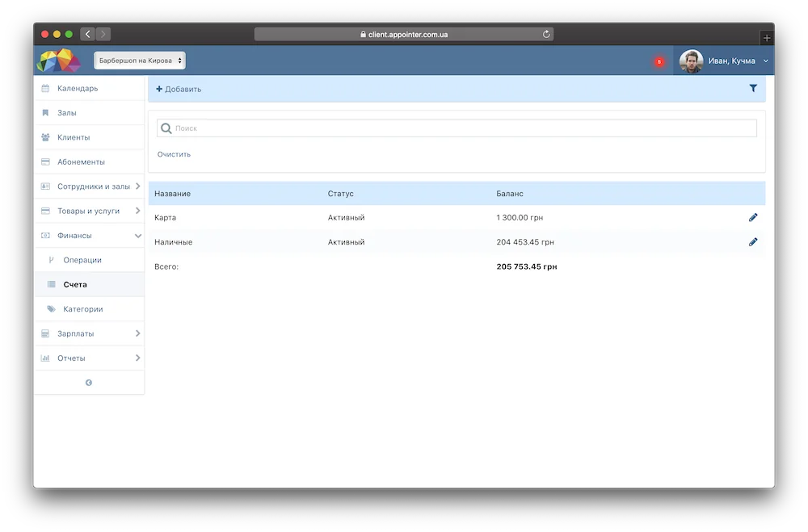
Task: Click the search magnifier icon
Action: (x=166, y=128)
